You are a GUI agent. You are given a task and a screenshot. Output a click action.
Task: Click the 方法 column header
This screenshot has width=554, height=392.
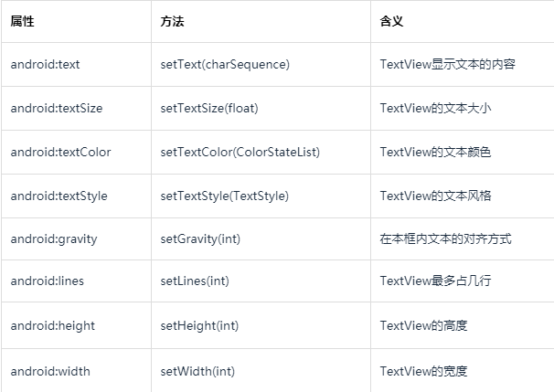click(172, 22)
